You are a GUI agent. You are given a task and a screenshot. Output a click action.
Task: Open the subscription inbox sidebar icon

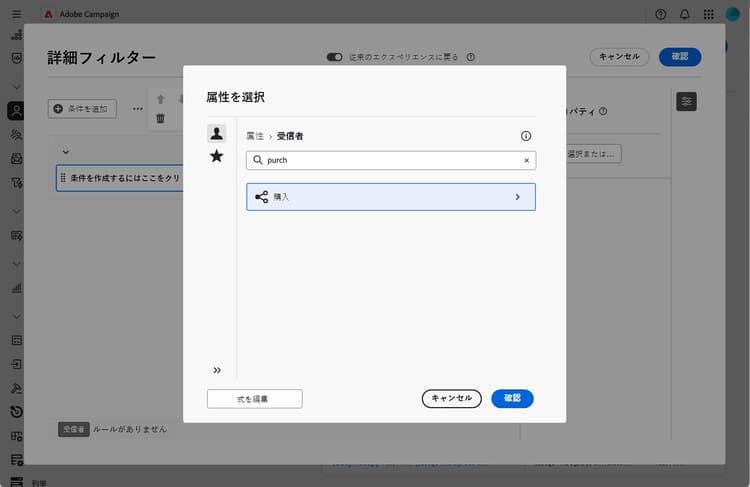pyautogui.click(x=17, y=159)
